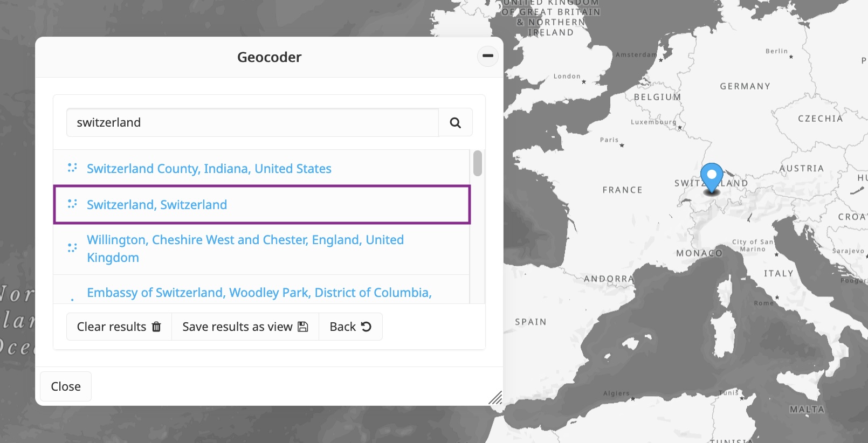868x443 pixels.
Task: Click the ITALY label on map
Action: [x=779, y=273]
